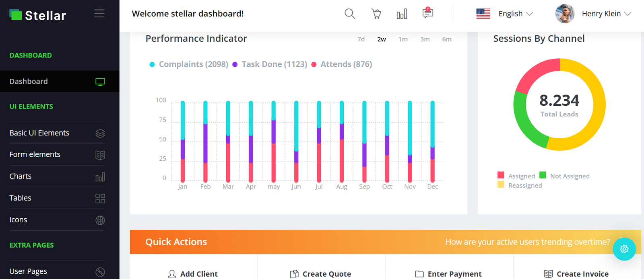
Task: Expand the Henry Klein profile dropdown
Action: click(x=607, y=14)
